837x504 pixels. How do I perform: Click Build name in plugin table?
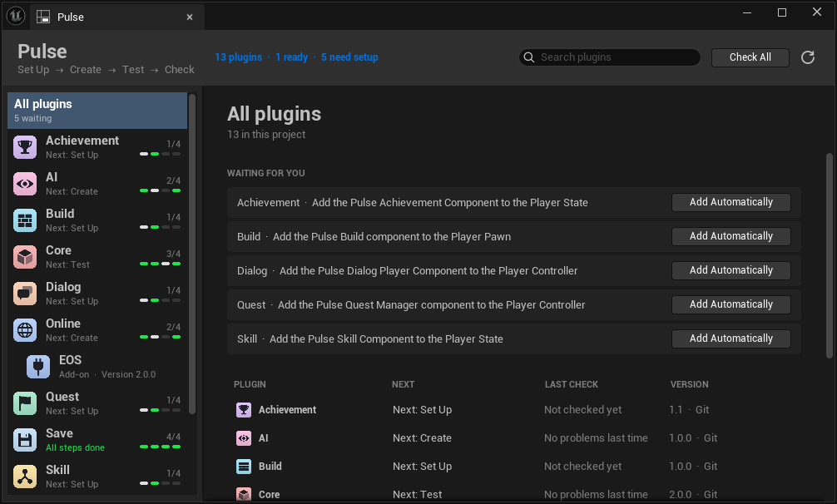[x=270, y=466]
